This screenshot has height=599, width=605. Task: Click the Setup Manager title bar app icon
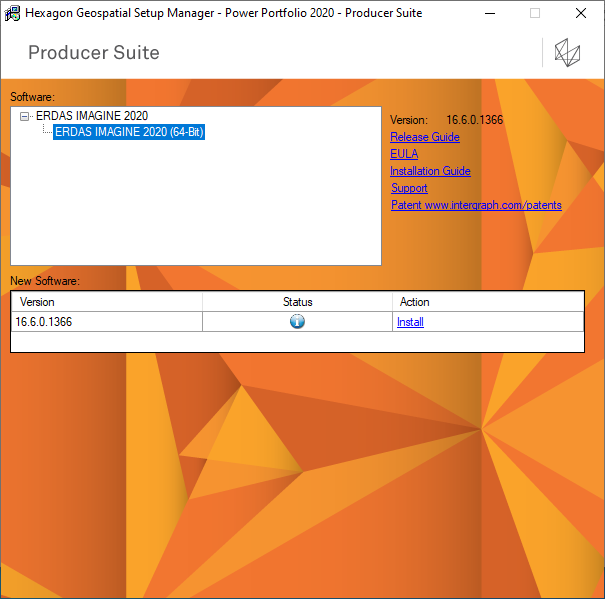(12, 13)
